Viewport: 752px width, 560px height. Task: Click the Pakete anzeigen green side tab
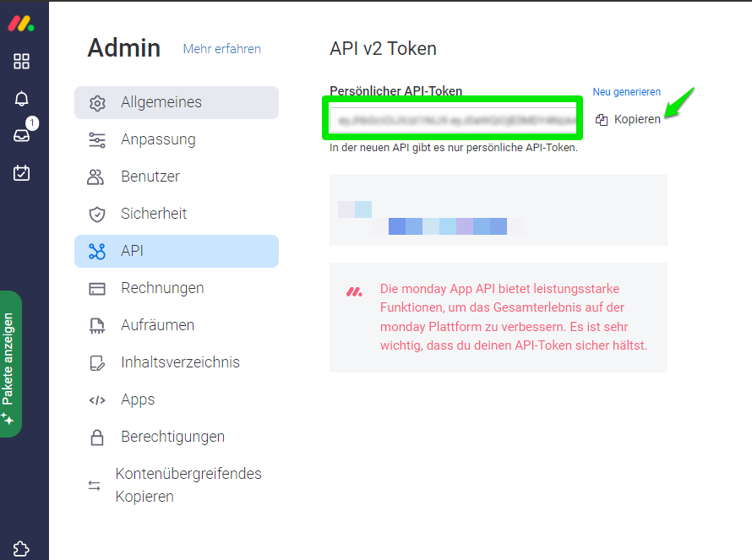click(10, 364)
